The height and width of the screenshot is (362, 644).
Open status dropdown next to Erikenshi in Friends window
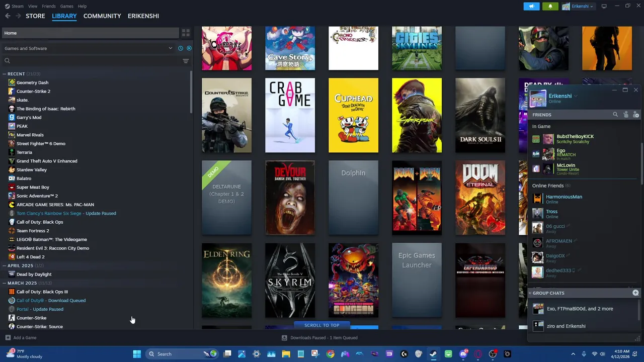(x=576, y=96)
